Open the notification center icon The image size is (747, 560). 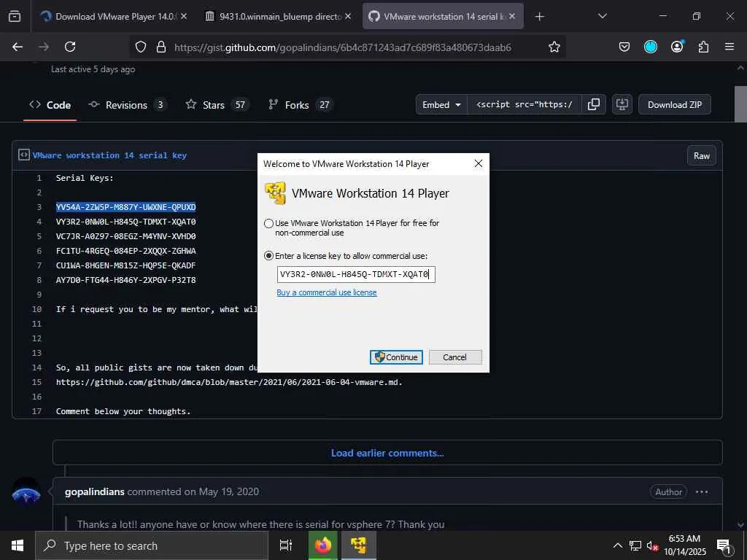click(724, 546)
